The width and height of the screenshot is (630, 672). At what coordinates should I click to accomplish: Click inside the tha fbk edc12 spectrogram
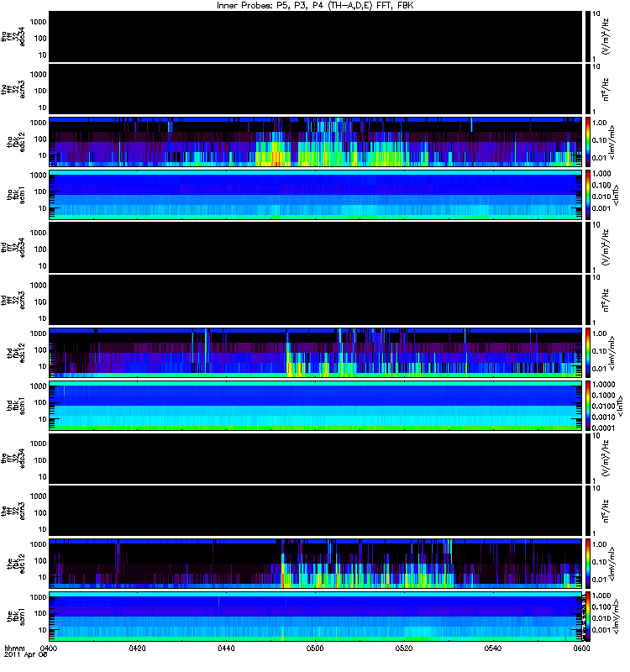(x=316, y=142)
